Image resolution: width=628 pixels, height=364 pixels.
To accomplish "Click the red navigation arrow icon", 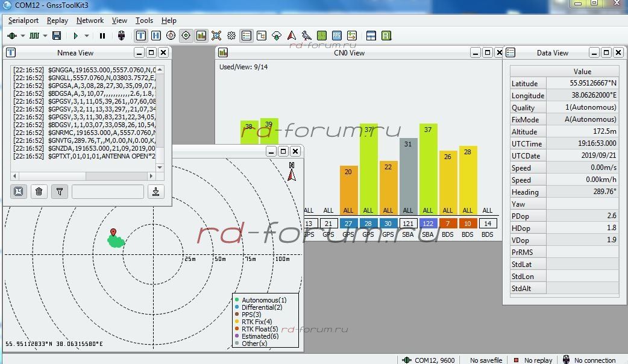I will 292,36.
